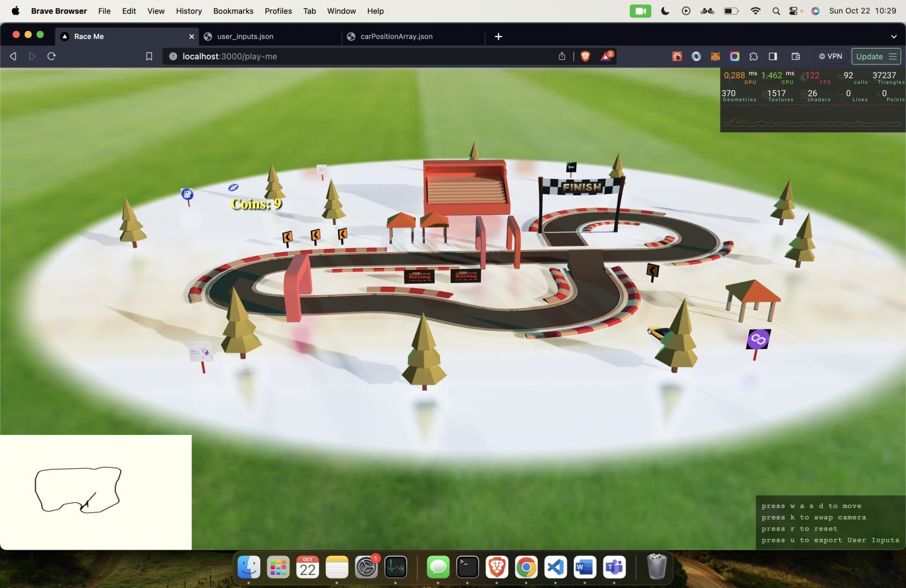This screenshot has height=588, width=906.
Task: Open a new tab with plus button
Action: click(x=498, y=37)
